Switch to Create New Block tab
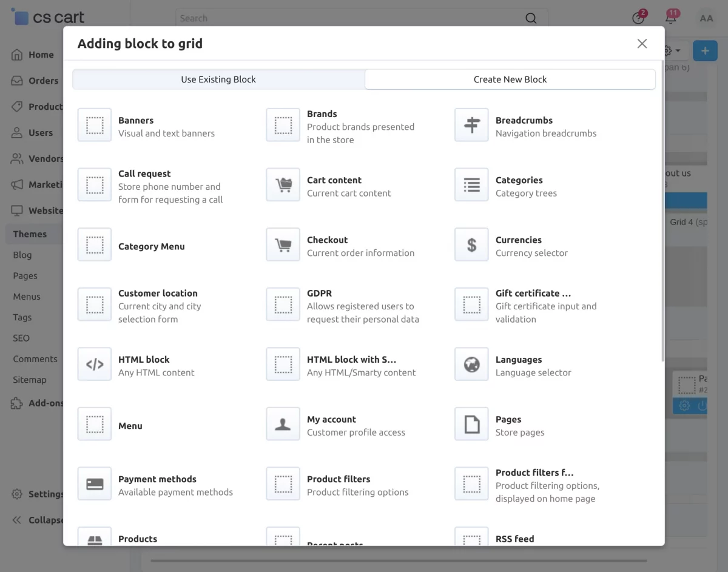Image resolution: width=728 pixels, height=572 pixels. [510, 79]
